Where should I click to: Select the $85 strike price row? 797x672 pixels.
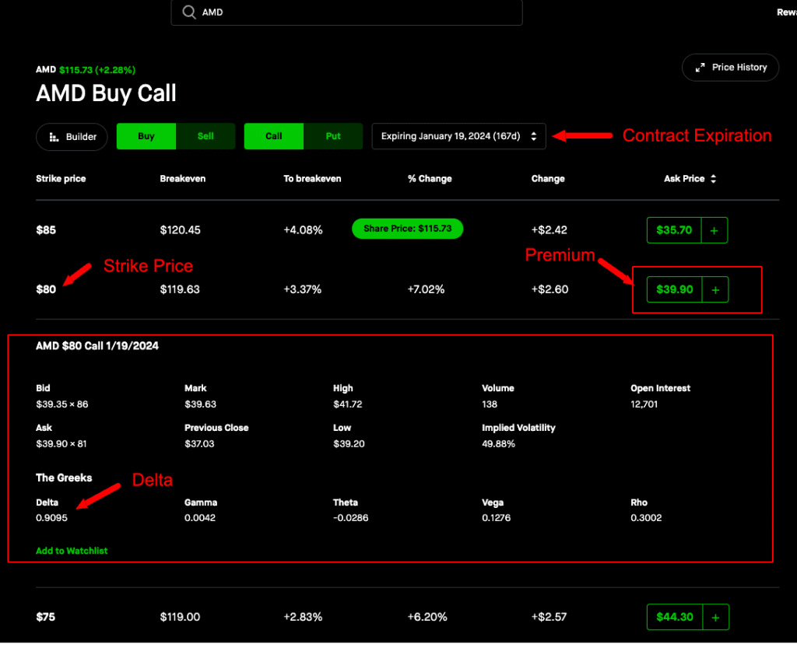click(407, 230)
